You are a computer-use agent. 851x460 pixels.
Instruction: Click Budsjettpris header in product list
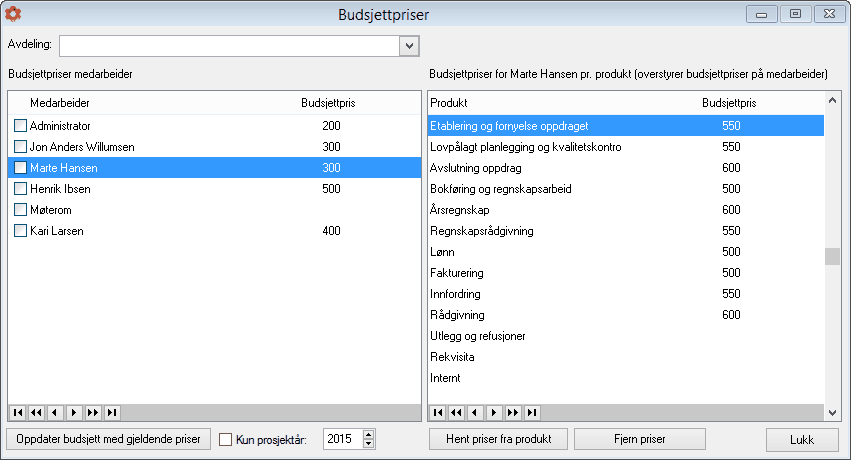729,103
